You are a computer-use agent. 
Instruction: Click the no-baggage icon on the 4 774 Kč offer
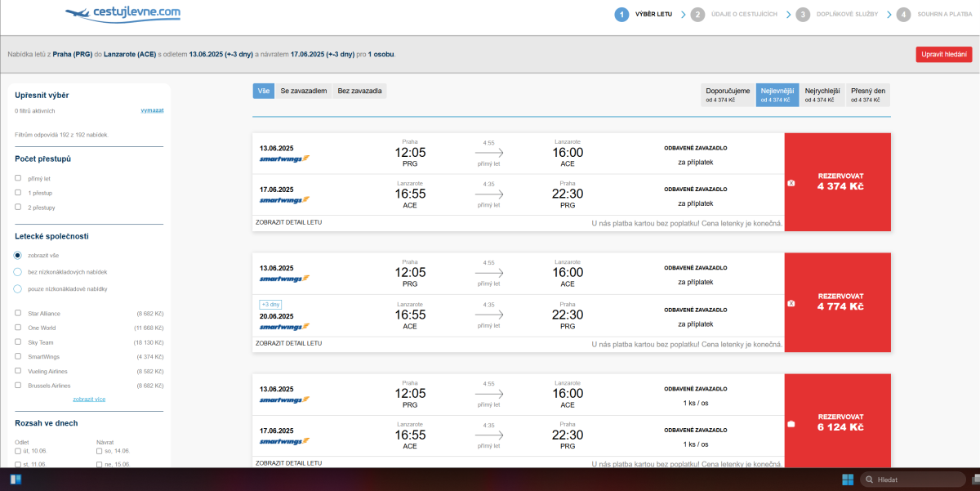point(791,303)
